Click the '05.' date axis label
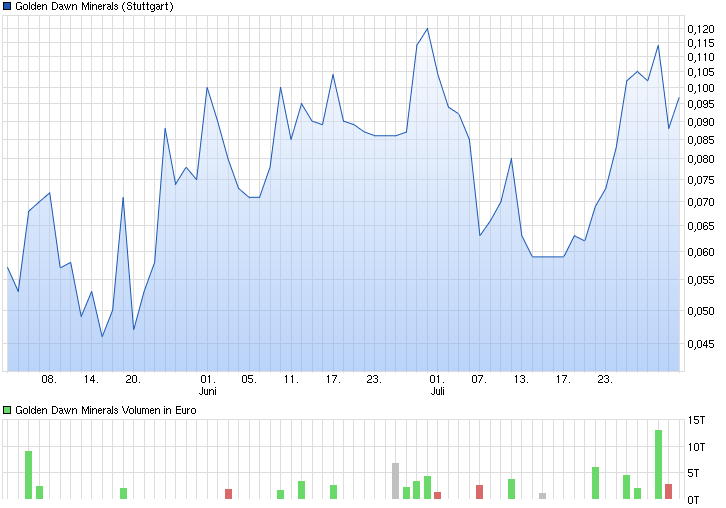Screen dimensions: 726x508 249,379
